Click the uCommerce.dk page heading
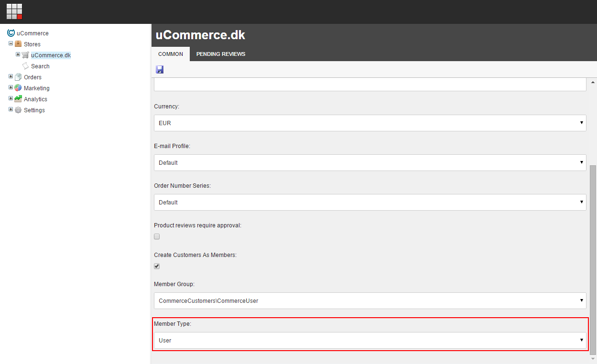This screenshot has width=597, height=364. coord(200,35)
